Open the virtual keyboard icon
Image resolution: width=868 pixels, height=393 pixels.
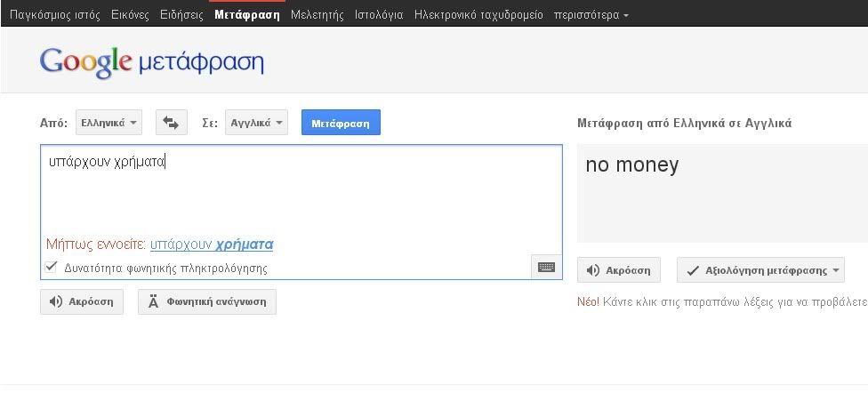pos(546,267)
